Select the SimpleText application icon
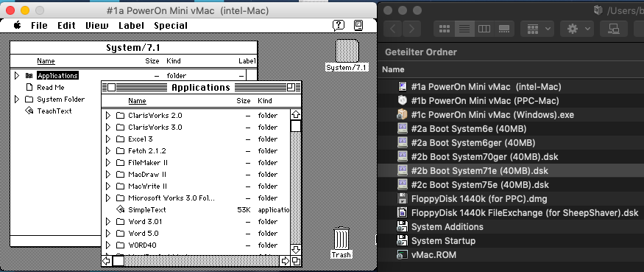The height and width of the screenshot is (272, 644). 120,209
